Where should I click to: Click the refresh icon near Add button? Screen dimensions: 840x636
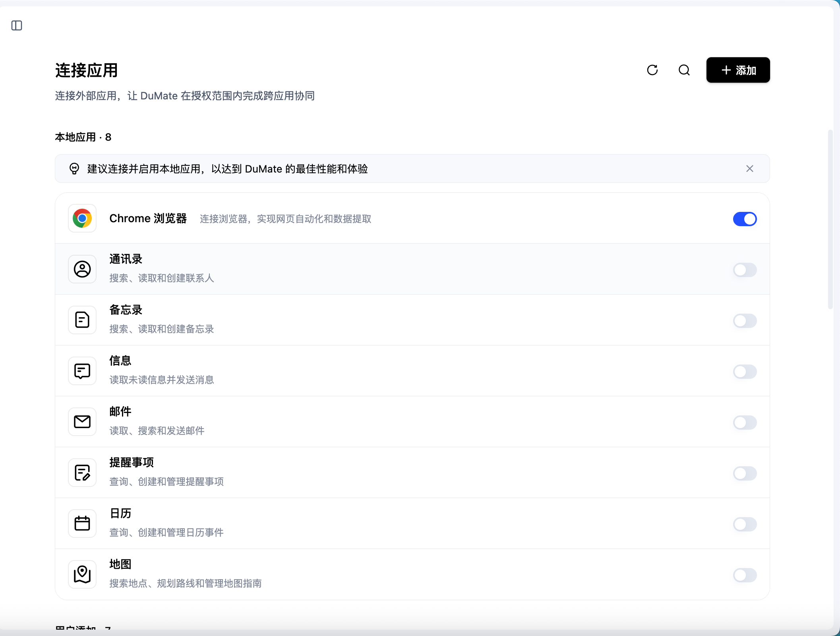pyautogui.click(x=652, y=70)
